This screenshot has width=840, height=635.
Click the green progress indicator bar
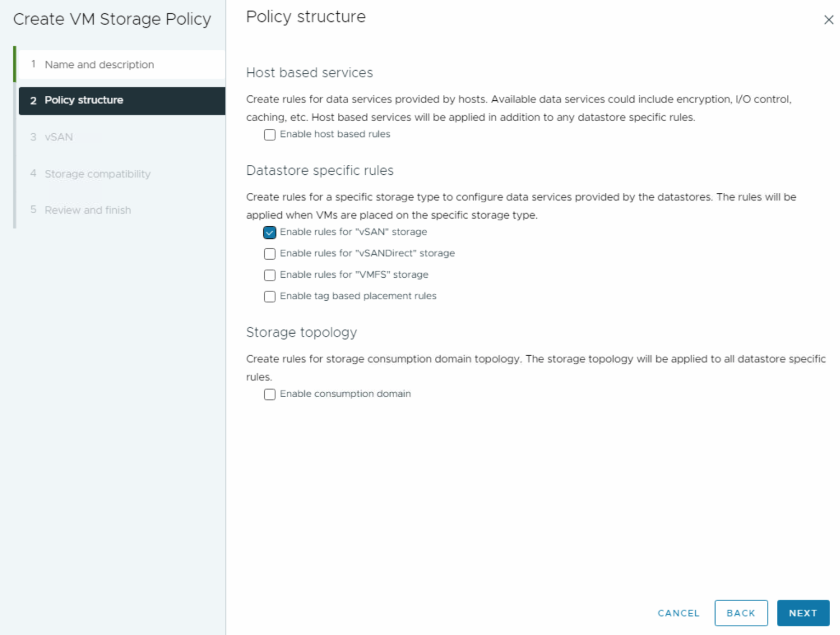click(x=15, y=64)
